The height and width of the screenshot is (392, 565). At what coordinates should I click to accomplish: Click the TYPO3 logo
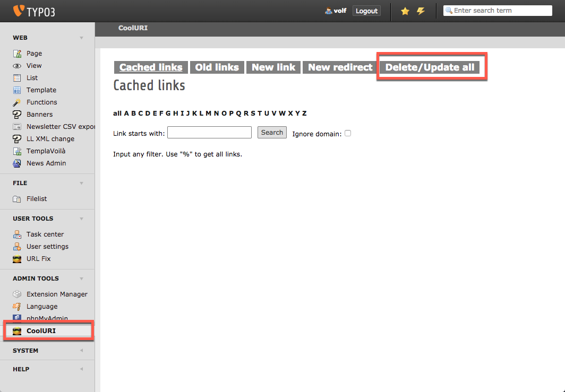pyautogui.click(x=34, y=11)
